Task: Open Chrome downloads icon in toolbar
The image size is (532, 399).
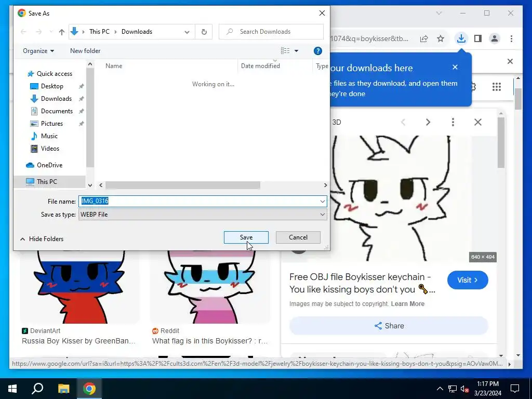Action: pyautogui.click(x=461, y=38)
